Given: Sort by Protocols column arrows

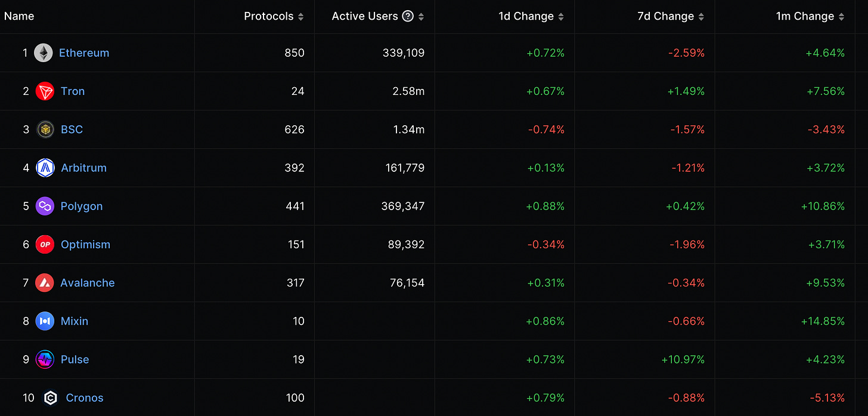Looking at the screenshot, I should [x=301, y=17].
